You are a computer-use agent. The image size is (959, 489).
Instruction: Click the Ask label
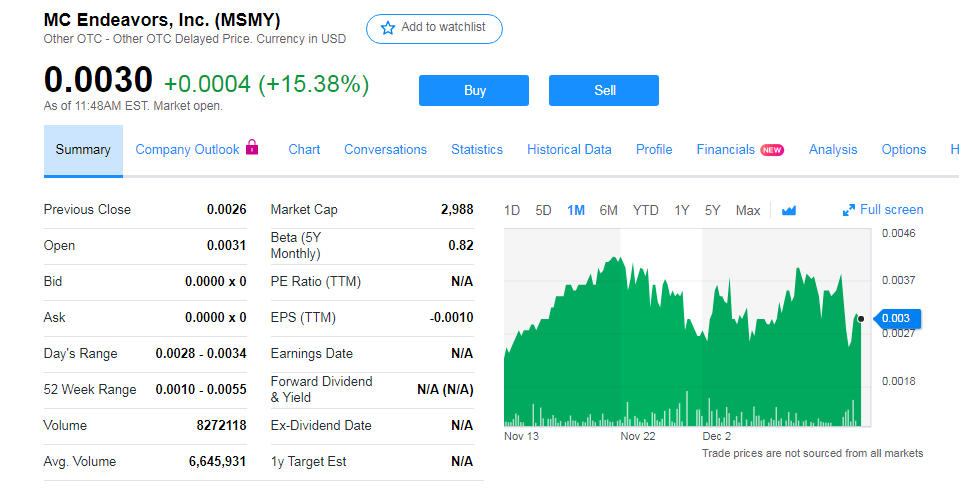[x=54, y=317]
